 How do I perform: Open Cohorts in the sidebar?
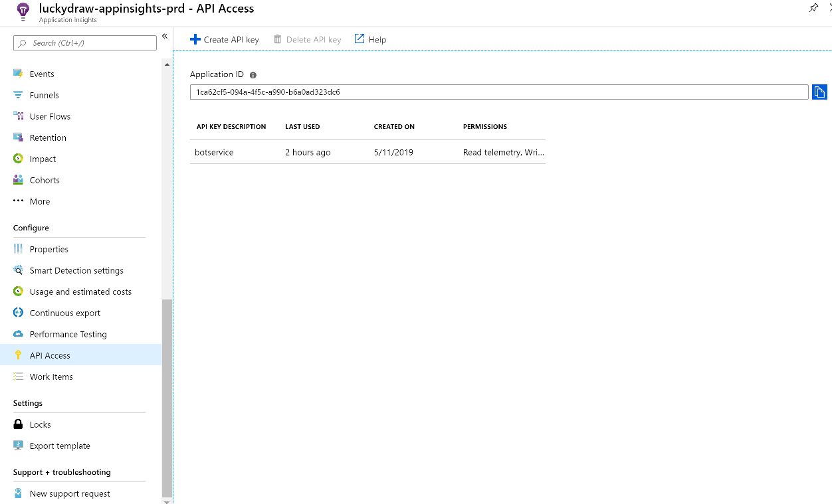click(x=45, y=180)
